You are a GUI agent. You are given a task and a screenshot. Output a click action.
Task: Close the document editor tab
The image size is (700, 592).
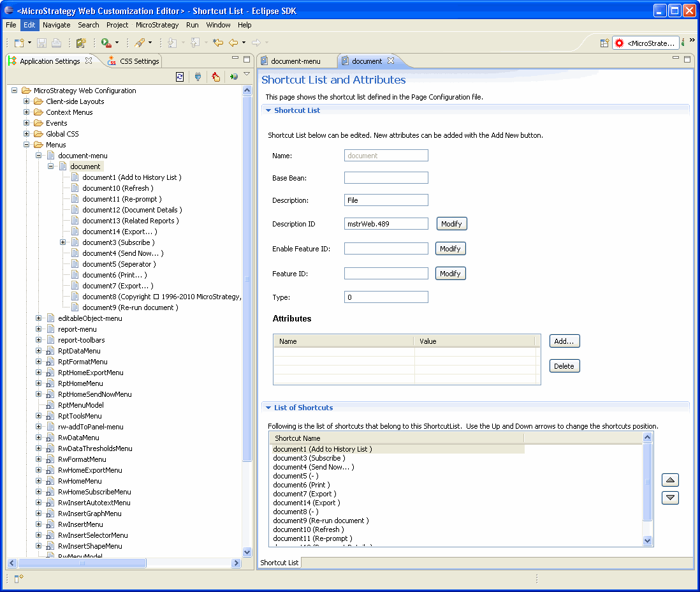(391, 61)
